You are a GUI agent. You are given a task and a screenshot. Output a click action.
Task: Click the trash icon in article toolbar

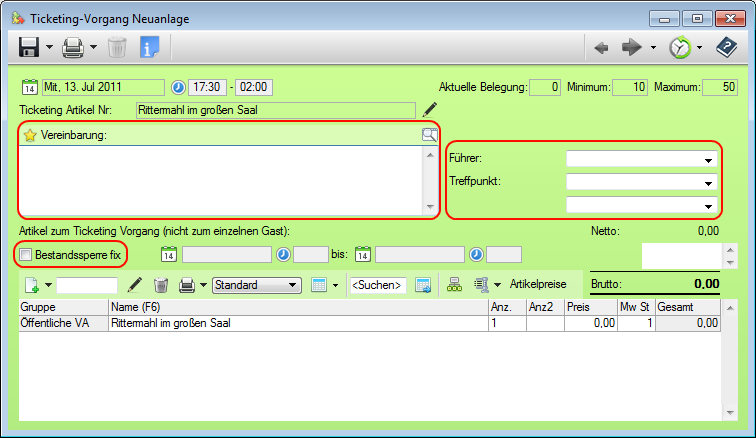(x=160, y=285)
